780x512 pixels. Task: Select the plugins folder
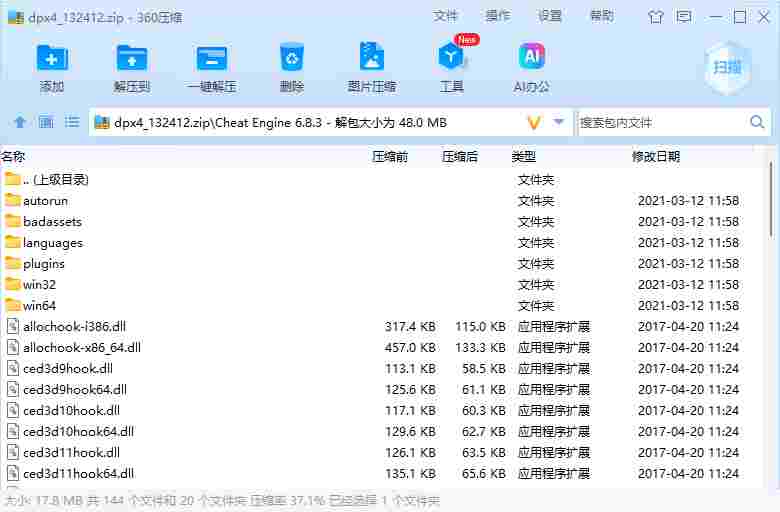[383, 263]
